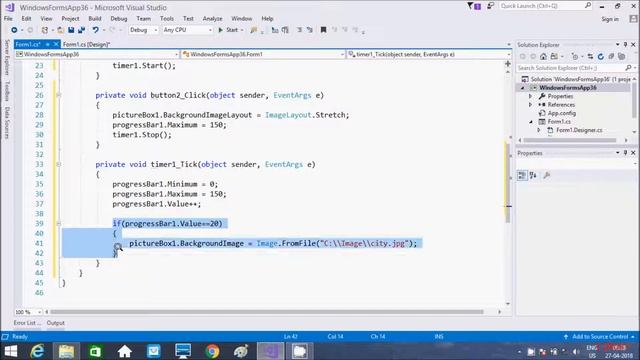Click the Solution Explorer horizontal scrollbar
The image size is (640, 360).
[570, 140]
